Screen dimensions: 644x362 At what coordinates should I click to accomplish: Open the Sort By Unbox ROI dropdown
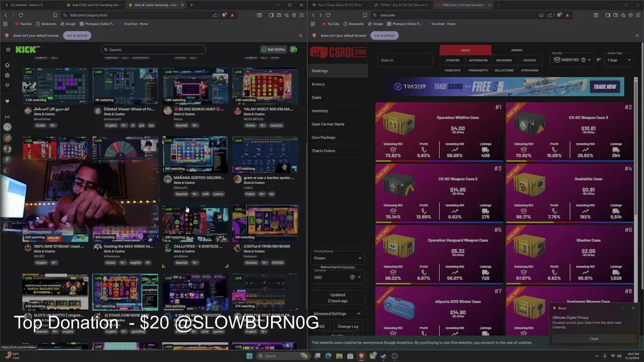(x=572, y=60)
